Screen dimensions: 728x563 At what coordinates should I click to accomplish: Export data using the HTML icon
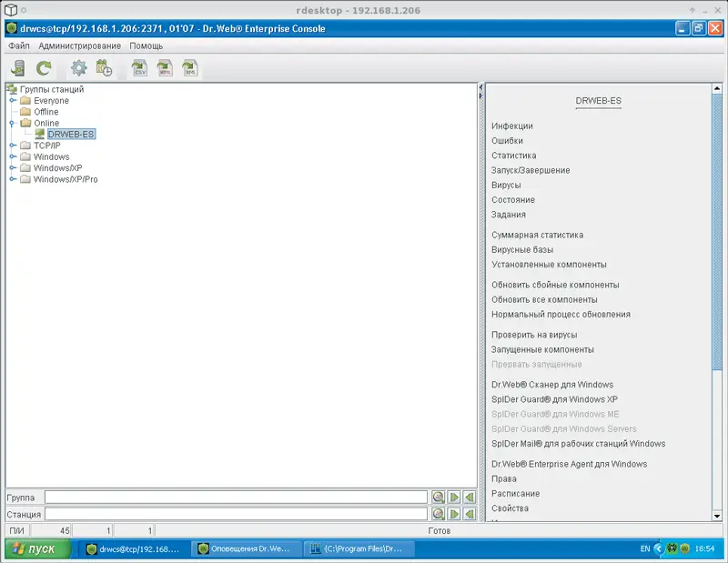(x=165, y=68)
